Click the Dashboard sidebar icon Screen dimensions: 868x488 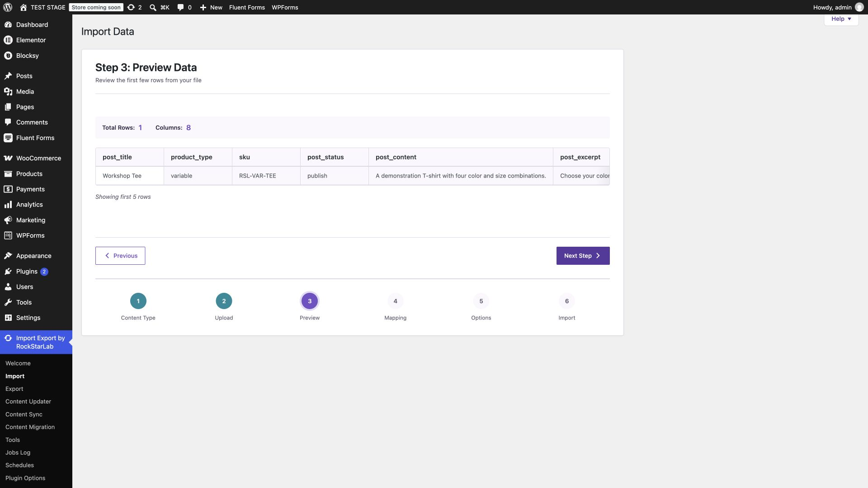tap(8, 24)
